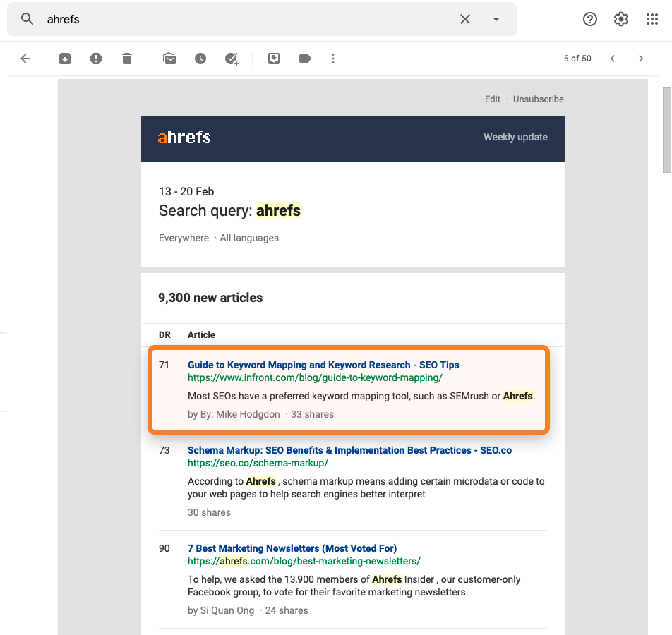672x635 pixels.
Task: Archive this email
Action: coord(65,59)
